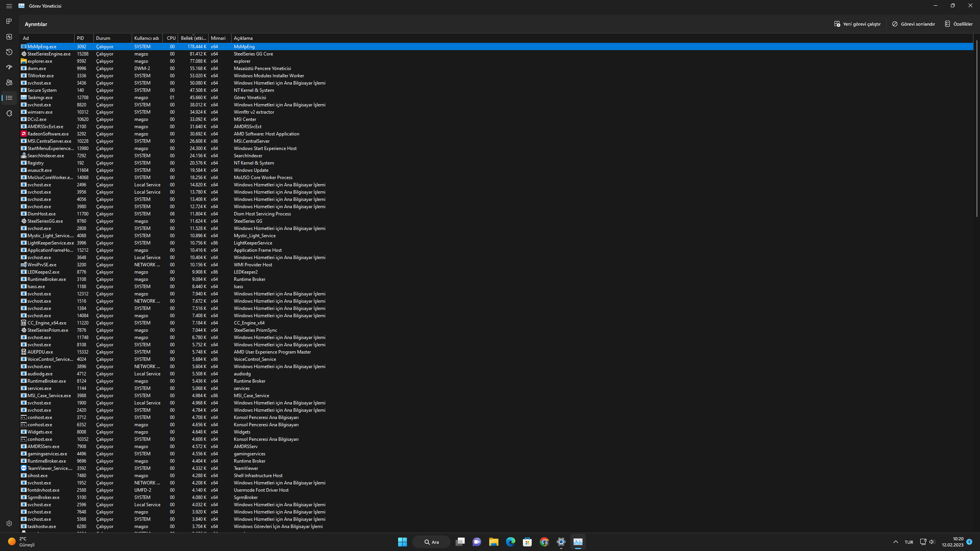Sort by Kullanıcı adı column header
This screenshot has height=551, width=980.
point(147,38)
